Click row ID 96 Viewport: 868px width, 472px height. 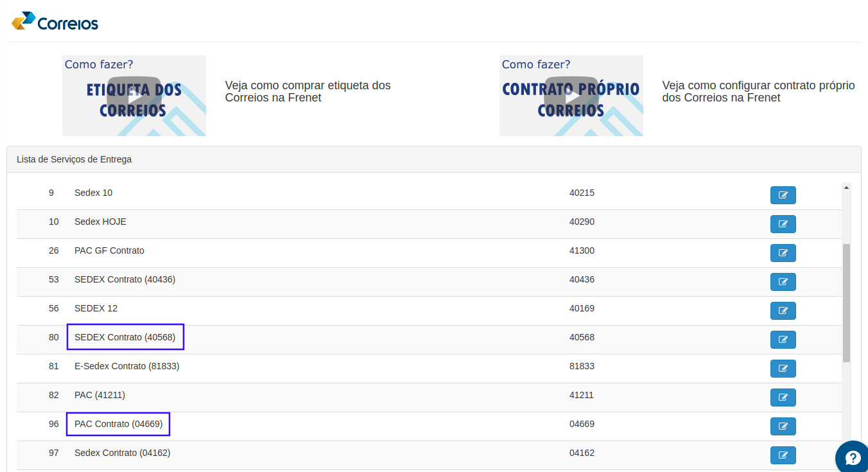(54, 424)
